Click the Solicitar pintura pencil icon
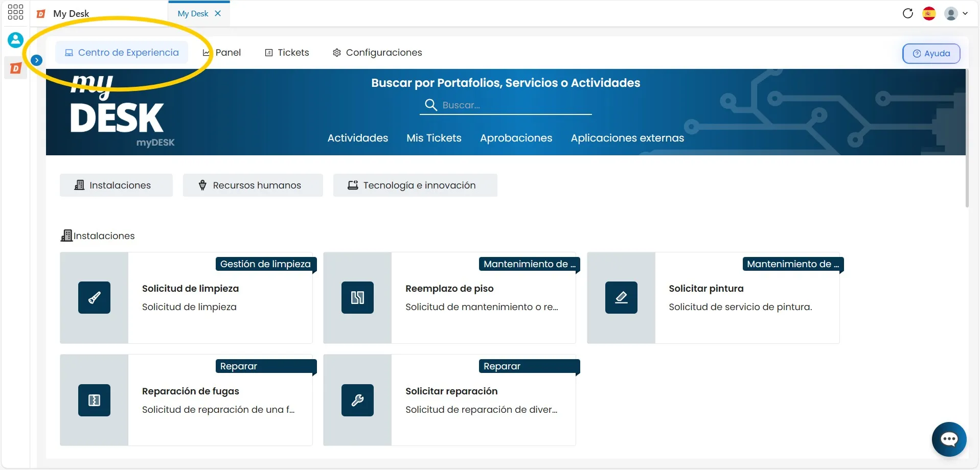 621,297
